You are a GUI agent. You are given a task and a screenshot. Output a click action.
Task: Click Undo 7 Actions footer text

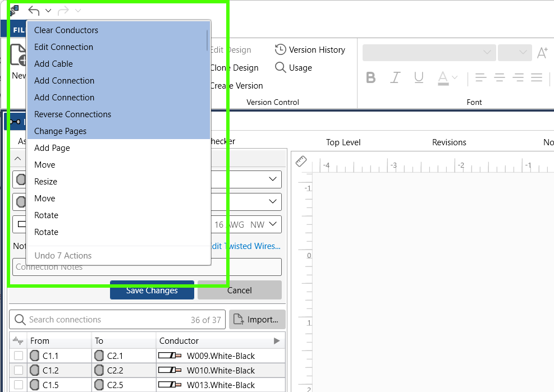tap(63, 256)
